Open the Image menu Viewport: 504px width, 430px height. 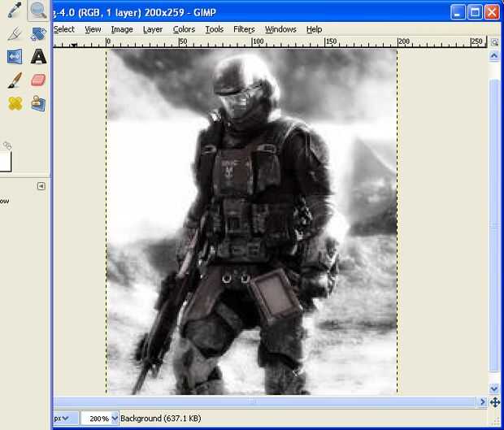(122, 29)
